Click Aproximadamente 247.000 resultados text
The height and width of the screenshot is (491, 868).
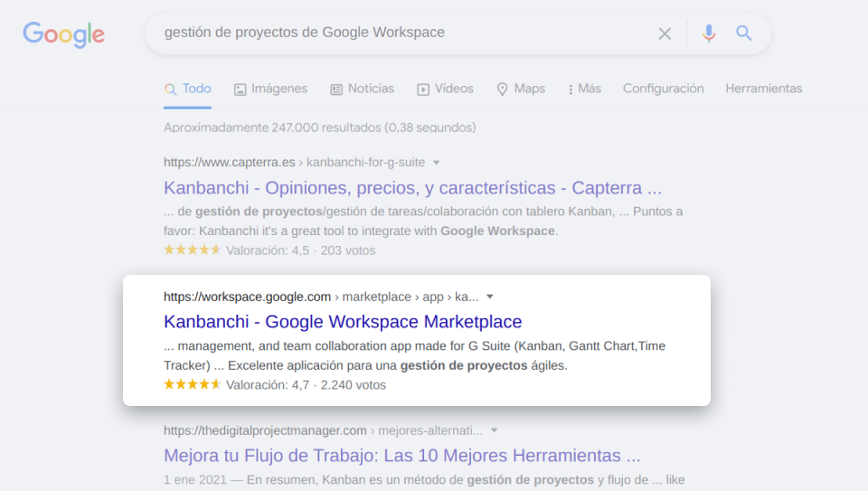pos(319,127)
